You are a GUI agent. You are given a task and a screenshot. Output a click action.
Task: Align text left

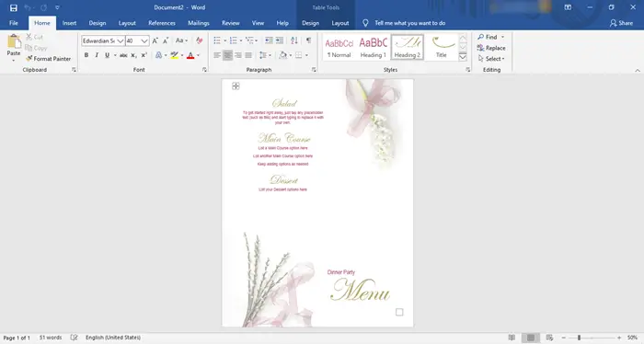pos(217,55)
